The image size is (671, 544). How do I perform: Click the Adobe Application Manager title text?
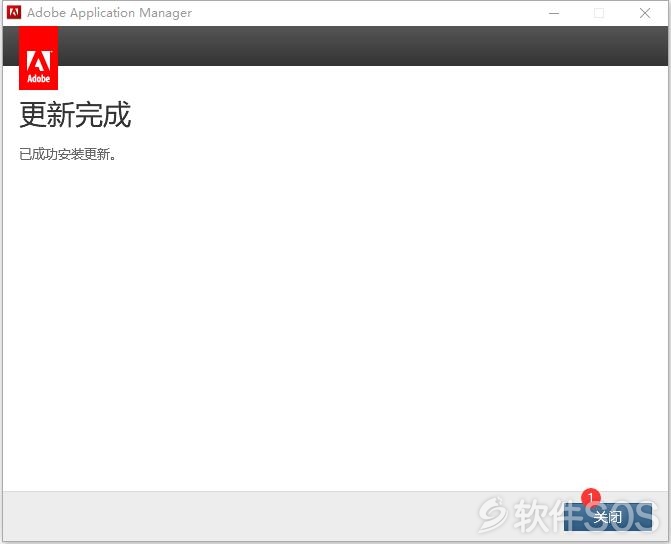point(110,13)
